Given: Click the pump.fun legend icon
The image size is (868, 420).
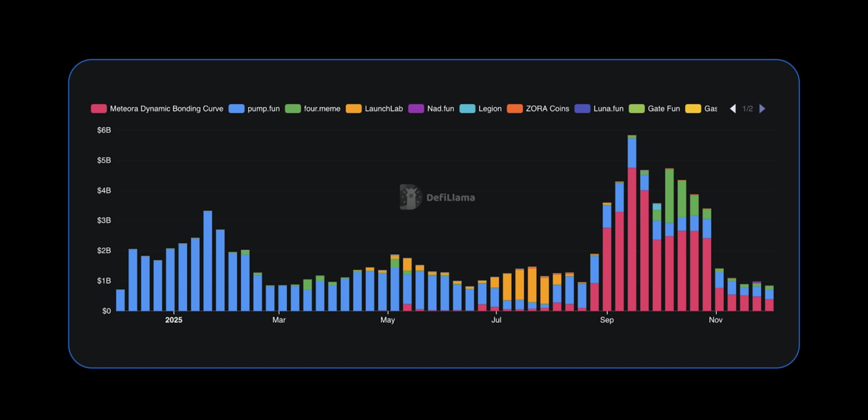Looking at the screenshot, I should tap(236, 109).
